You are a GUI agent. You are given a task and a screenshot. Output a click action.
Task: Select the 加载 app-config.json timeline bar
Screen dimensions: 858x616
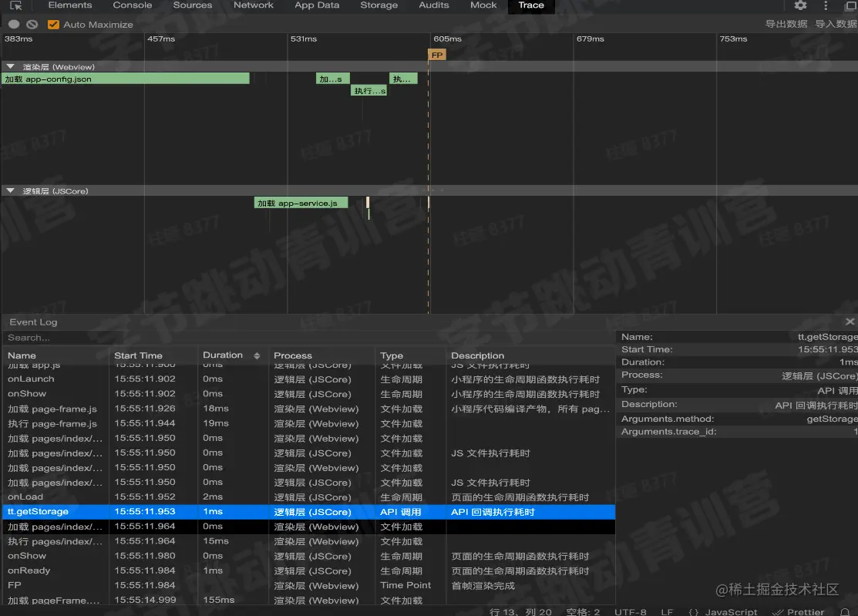pos(126,79)
